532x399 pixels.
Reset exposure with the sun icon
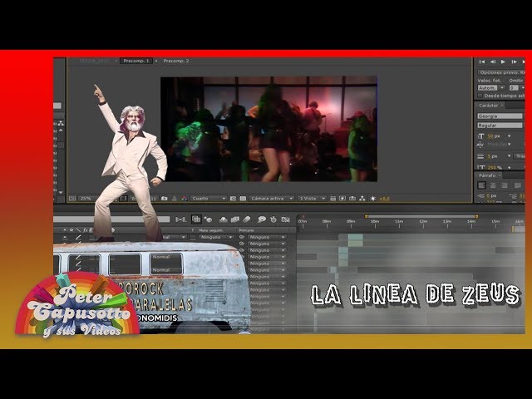click(x=373, y=199)
